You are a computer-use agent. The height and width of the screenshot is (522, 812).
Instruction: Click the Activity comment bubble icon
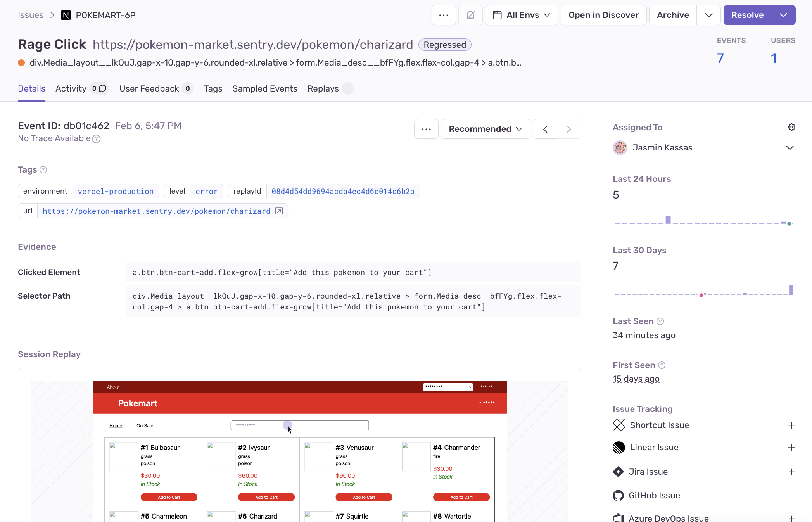click(x=103, y=89)
